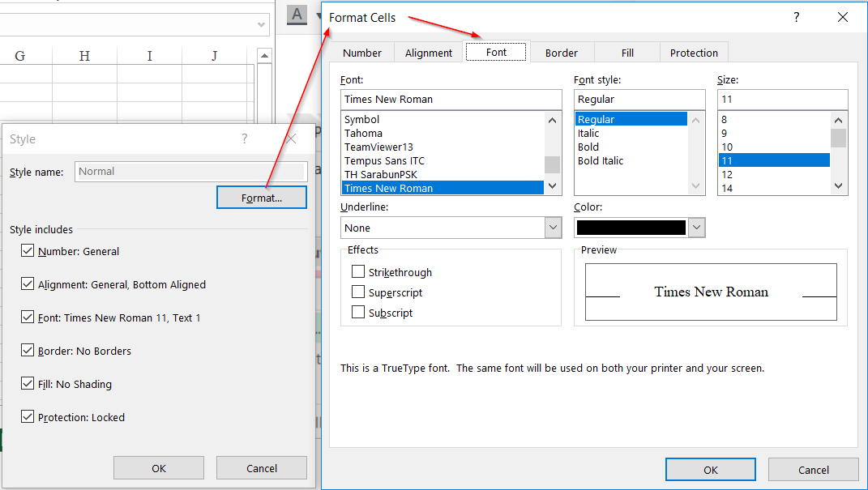868x490 pixels.
Task: Select Tempus Sans ITC font
Action: click(443, 161)
